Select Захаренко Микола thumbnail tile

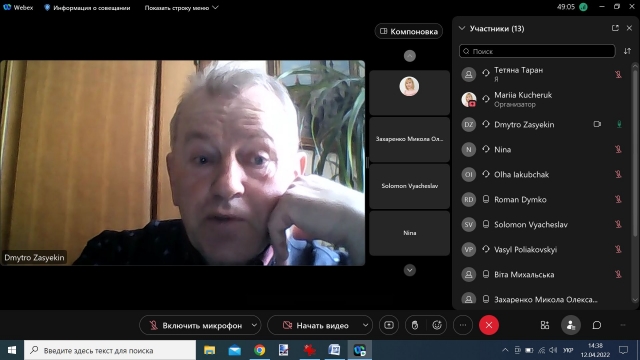(x=409, y=139)
